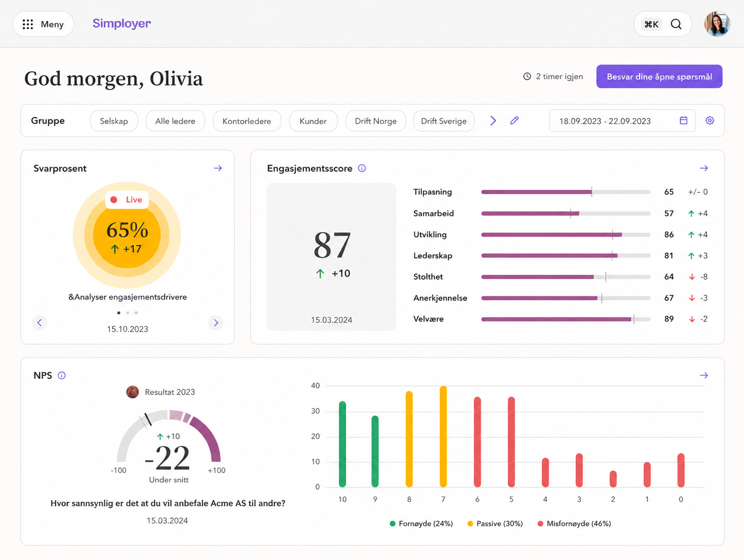This screenshot has height=560, width=744.
Task: Select the Selskap group chip
Action: pyautogui.click(x=114, y=121)
